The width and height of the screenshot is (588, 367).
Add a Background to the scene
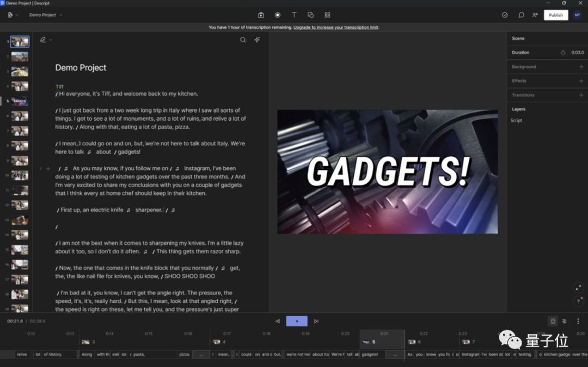click(x=581, y=67)
